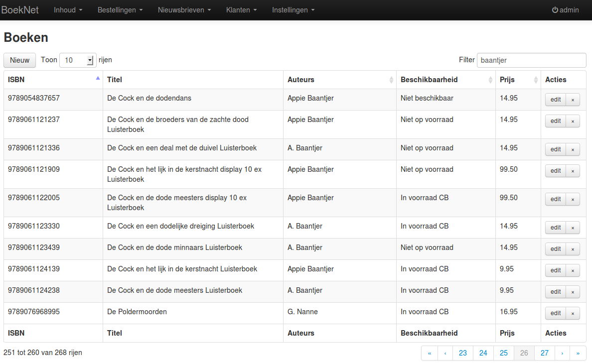Image resolution: width=592 pixels, height=364 pixels.
Task: Click Niet beschikbaar availability cell
Action: pos(446,100)
